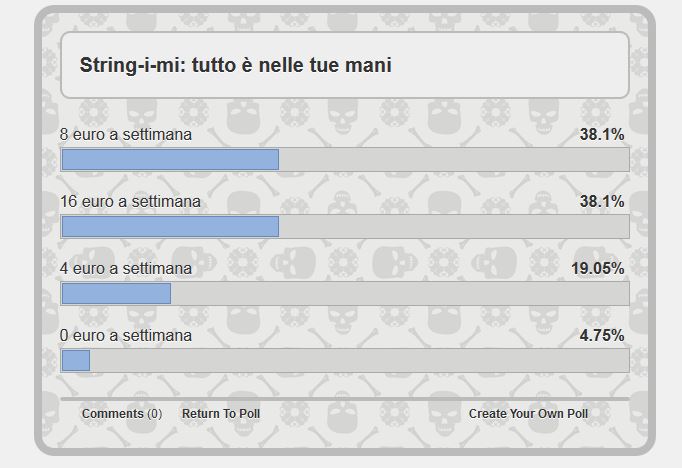Click the 4.75% result value
The image size is (682, 468).
coord(602,335)
